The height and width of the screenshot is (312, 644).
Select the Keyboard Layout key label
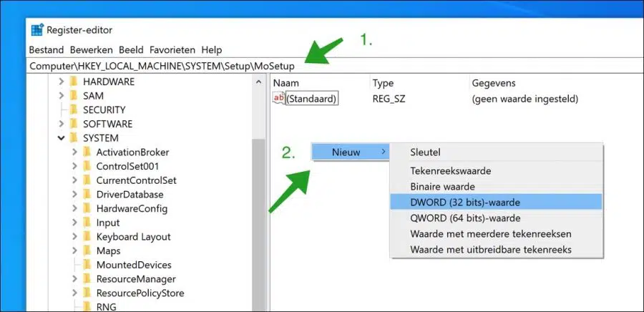click(x=134, y=237)
